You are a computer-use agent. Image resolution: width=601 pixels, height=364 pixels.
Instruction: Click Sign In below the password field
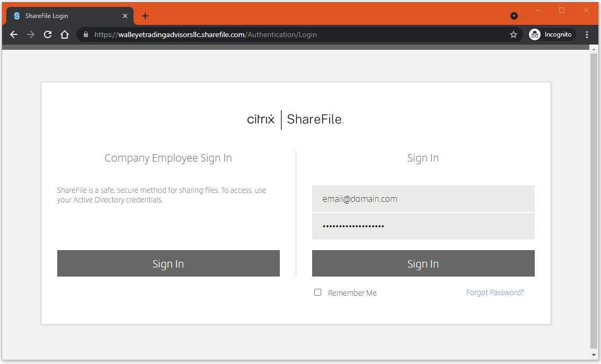point(423,263)
